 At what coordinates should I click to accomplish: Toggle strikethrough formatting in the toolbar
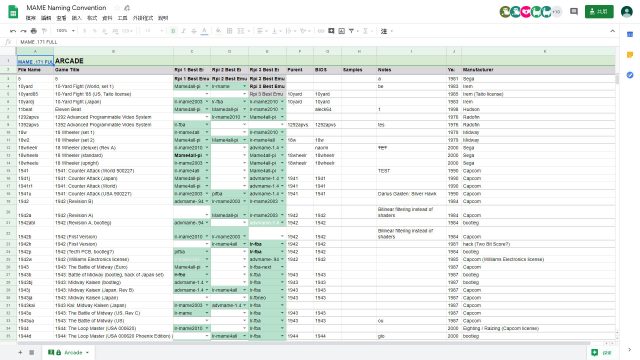194,31
